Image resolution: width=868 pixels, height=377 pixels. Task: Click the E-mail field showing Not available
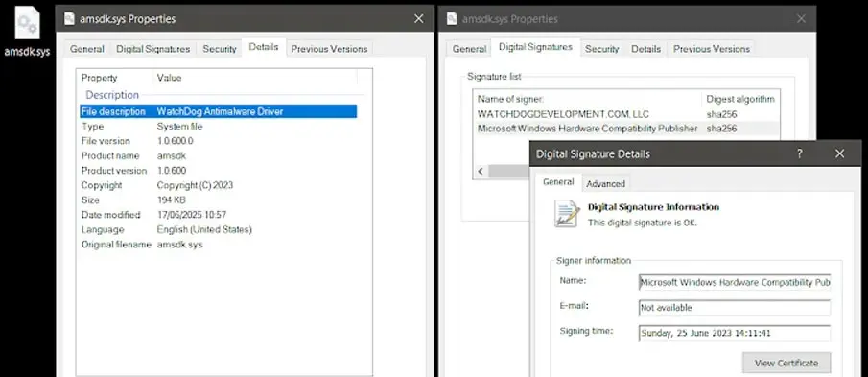point(734,308)
